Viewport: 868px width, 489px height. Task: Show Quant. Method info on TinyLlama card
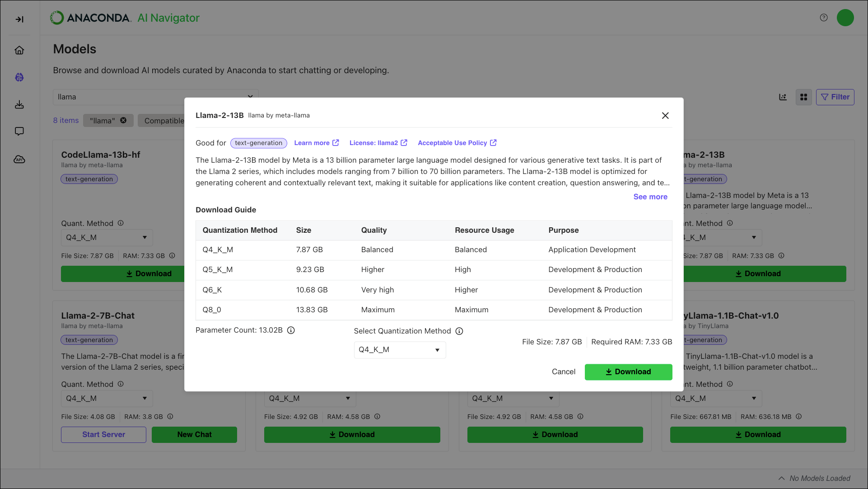[x=730, y=384]
